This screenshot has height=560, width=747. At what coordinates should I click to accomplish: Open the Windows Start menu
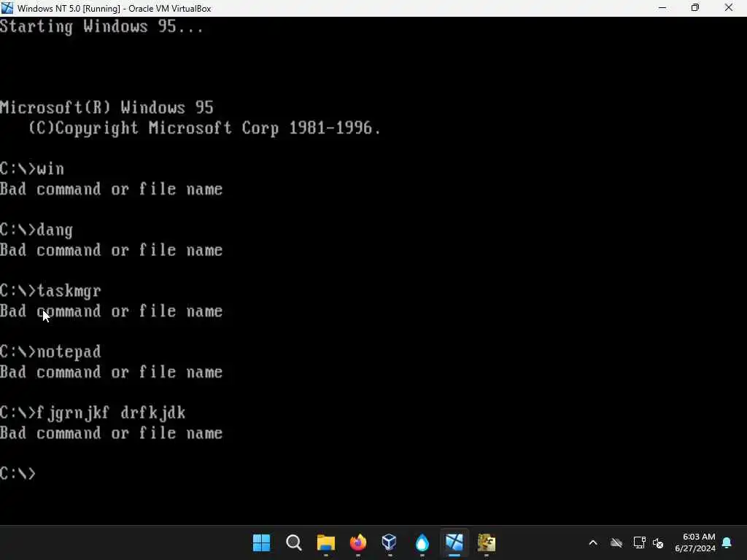tap(261, 542)
